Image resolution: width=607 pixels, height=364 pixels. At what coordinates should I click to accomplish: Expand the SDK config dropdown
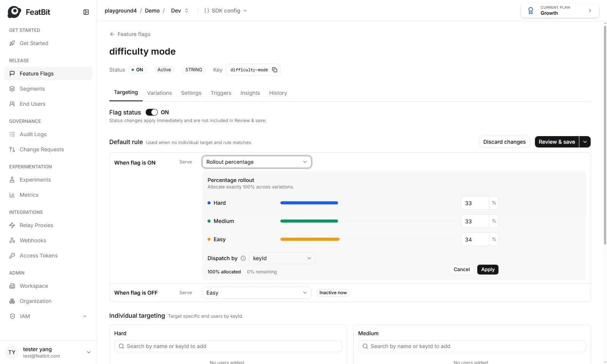pos(226,11)
